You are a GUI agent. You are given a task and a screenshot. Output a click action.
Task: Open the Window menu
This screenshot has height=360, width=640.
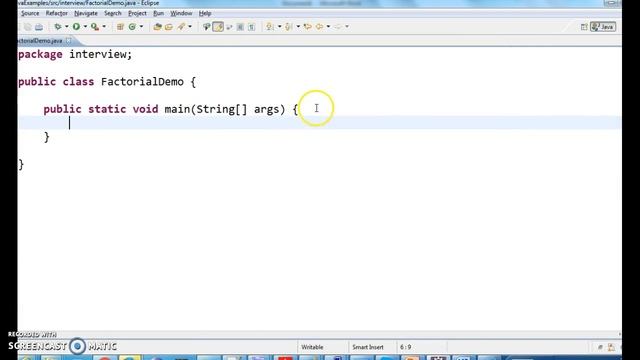pos(181,13)
